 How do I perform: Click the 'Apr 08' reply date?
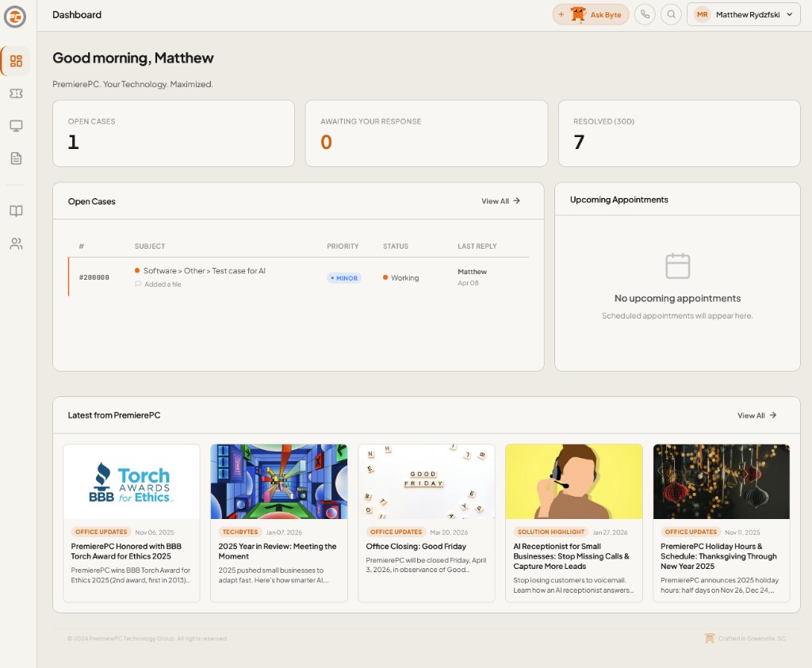pyautogui.click(x=468, y=283)
